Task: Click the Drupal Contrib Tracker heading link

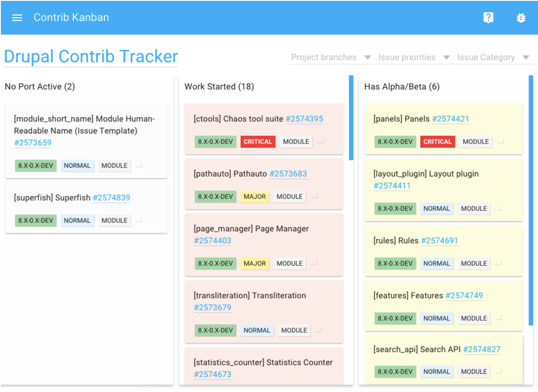Action: [x=91, y=57]
